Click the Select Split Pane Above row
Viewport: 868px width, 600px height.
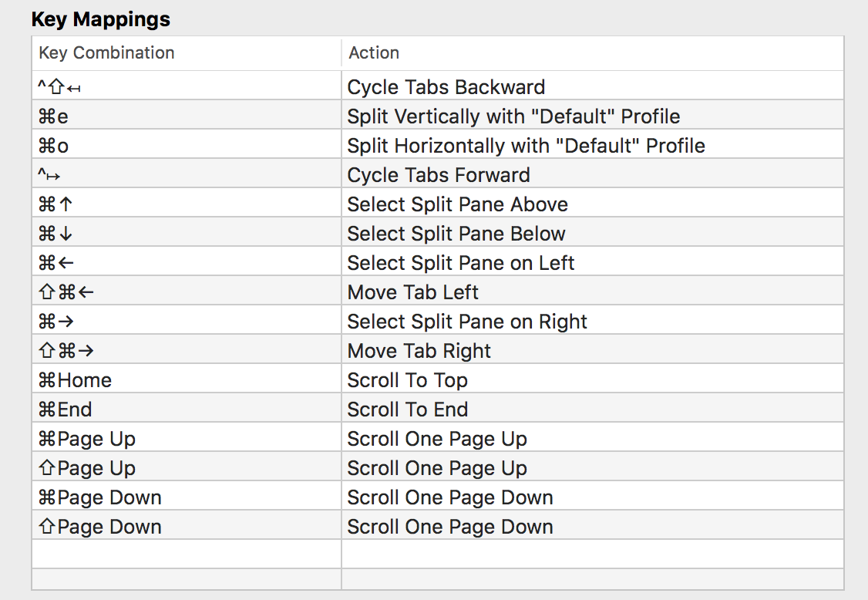(x=457, y=204)
